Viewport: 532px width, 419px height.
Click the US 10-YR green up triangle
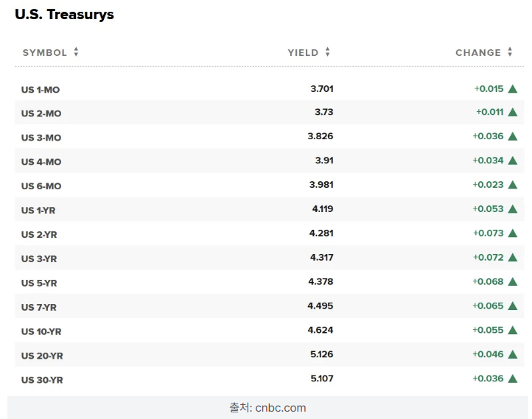(x=513, y=330)
